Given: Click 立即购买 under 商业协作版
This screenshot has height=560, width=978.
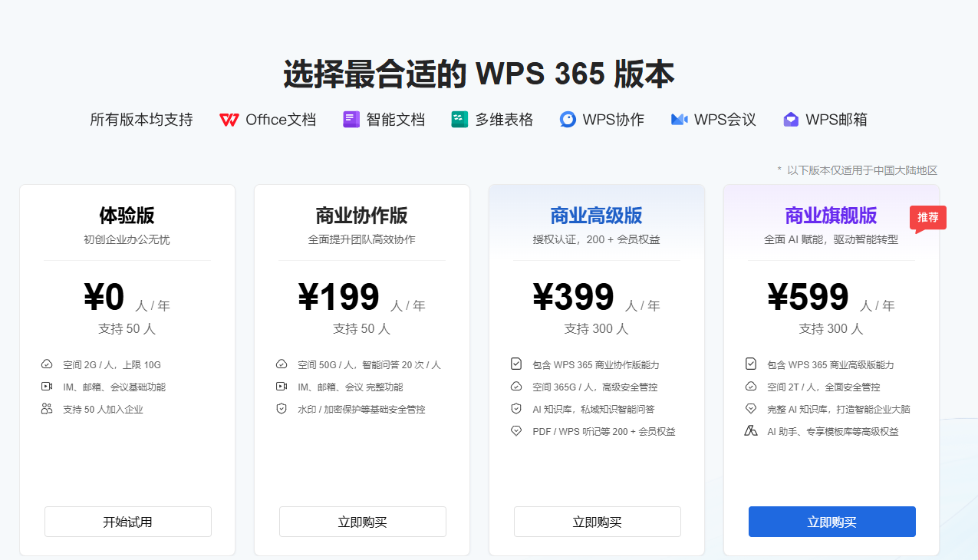Looking at the screenshot, I should click(x=363, y=522).
